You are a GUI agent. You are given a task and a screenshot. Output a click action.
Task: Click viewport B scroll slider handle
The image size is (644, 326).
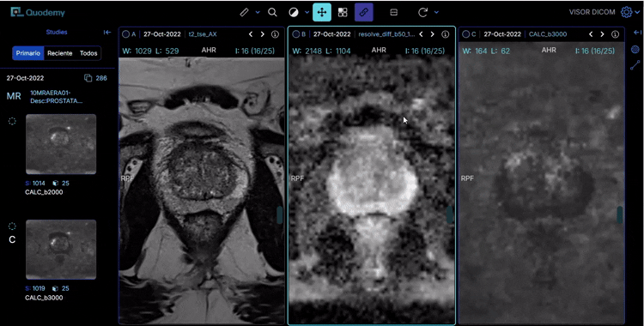pyautogui.click(x=450, y=215)
